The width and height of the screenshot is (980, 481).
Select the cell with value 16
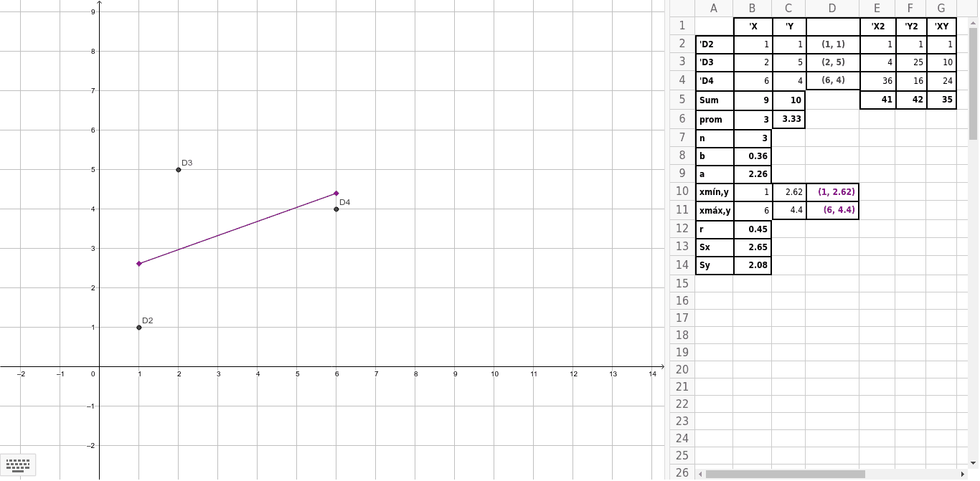pos(910,81)
